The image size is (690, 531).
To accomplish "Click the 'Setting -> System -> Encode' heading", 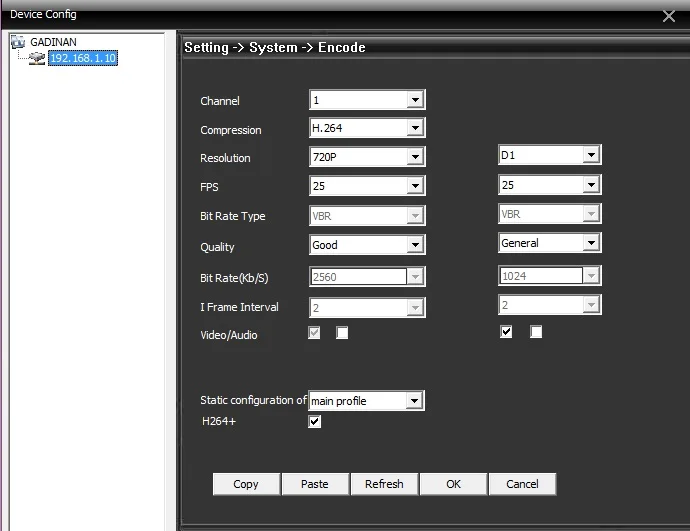I will point(275,48).
